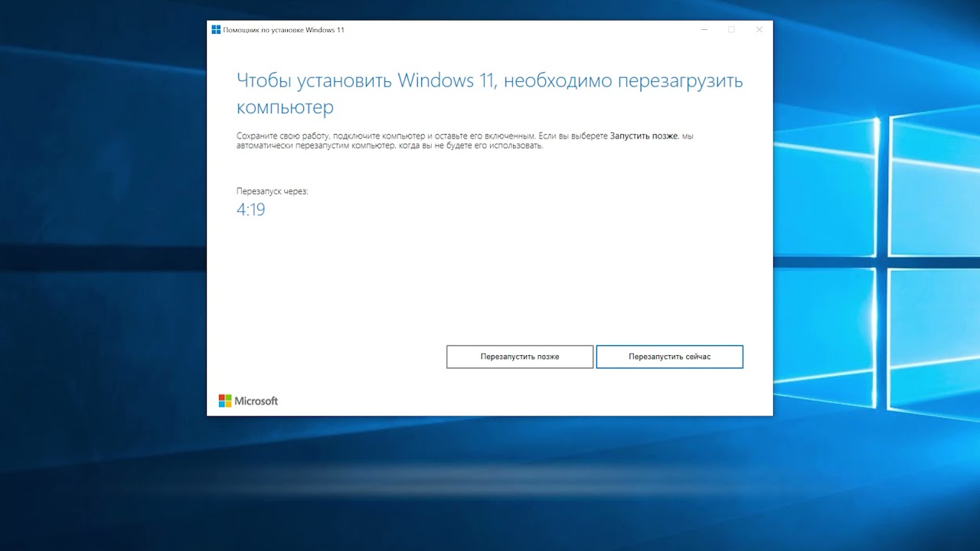Minimize the installation assistant window
The width and height of the screenshot is (980, 551).
(x=704, y=30)
